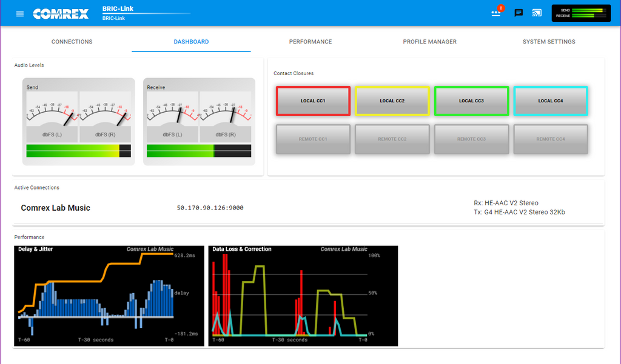Toggle the LOCAL CC4 contact closure
Viewport: 621px width, 364px height.
click(x=551, y=101)
